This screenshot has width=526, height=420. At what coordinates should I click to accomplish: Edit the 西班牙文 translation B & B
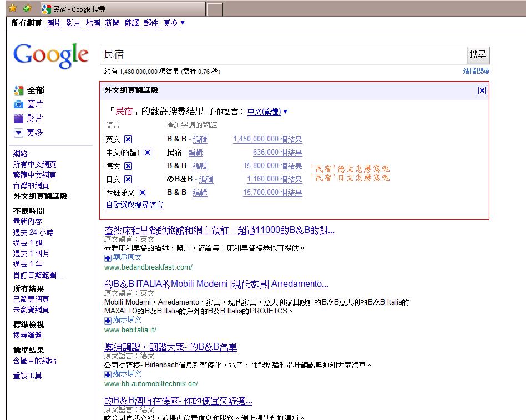pyautogui.click(x=200, y=193)
